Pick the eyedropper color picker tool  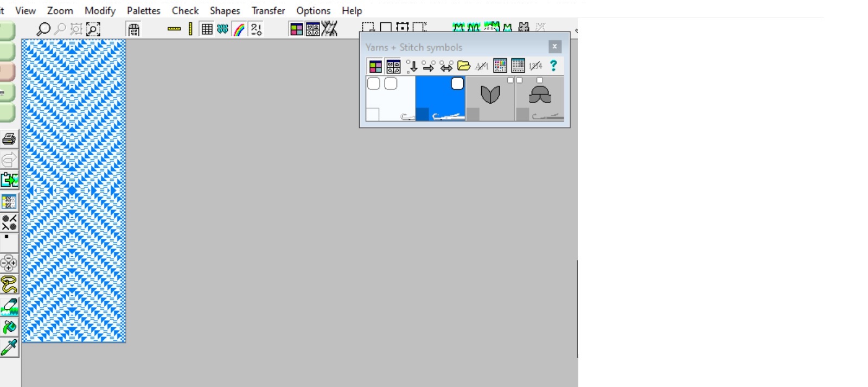click(x=9, y=347)
